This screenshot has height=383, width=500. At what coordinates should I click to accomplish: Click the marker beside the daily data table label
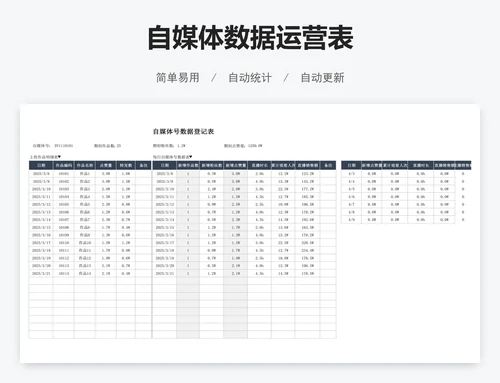tap(191, 157)
